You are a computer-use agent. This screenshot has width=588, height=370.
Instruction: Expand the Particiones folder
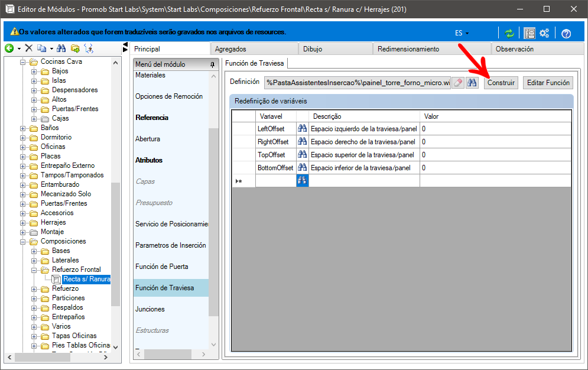pos(34,298)
